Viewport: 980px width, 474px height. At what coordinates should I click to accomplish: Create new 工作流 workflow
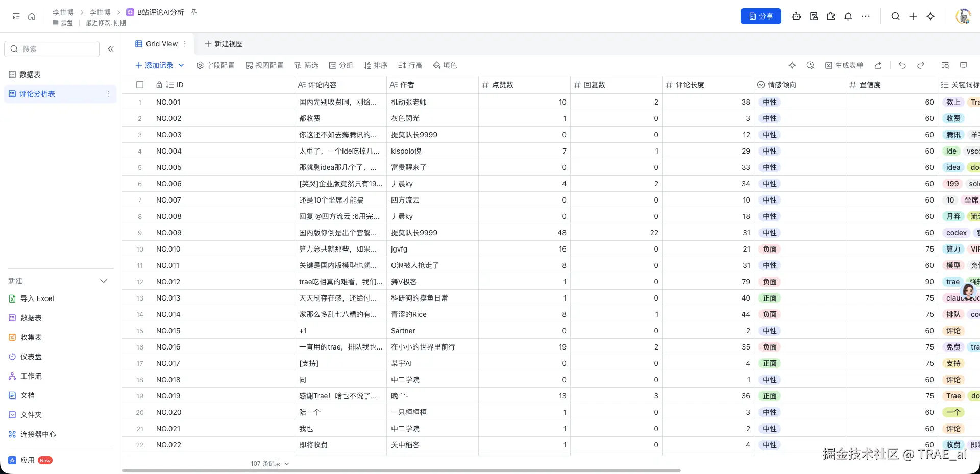[26, 376]
